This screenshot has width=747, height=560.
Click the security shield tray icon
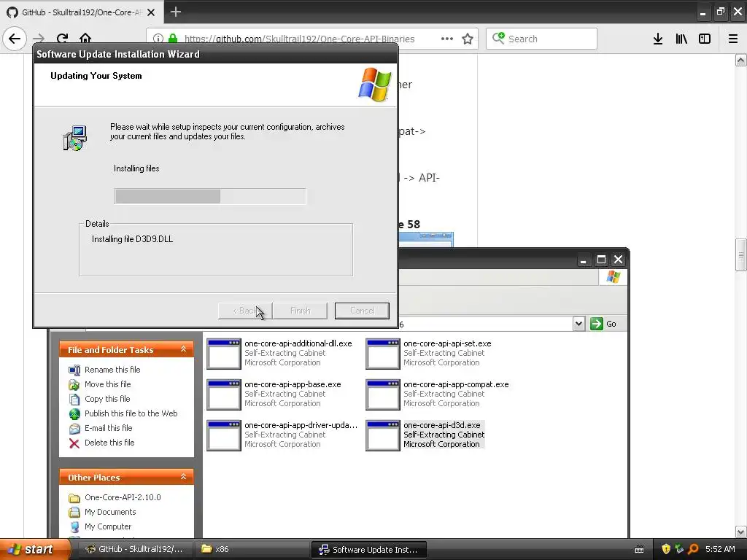[x=666, y=549]
